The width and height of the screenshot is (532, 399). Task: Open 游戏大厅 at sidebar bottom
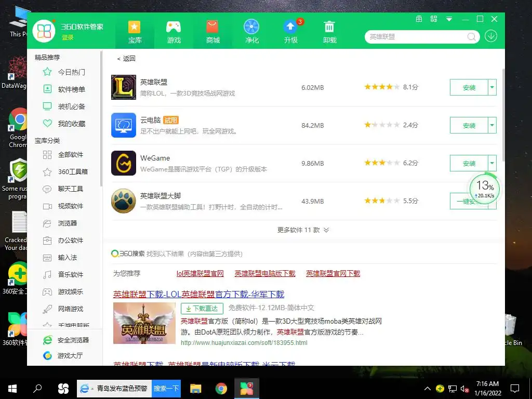pos(63,355)
